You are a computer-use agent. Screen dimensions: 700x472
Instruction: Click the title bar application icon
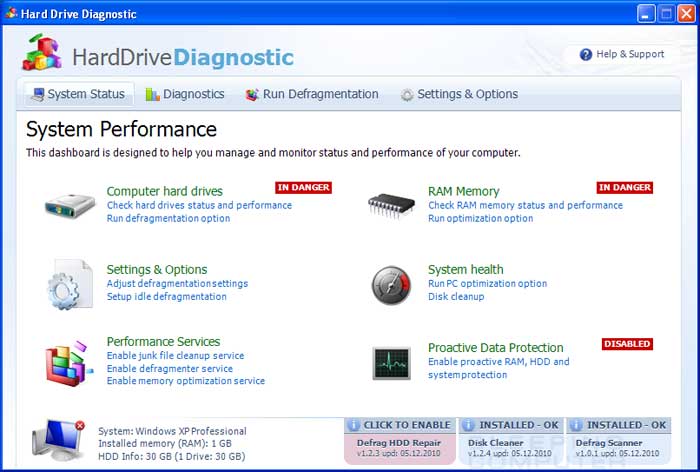[x=11, y=13]
